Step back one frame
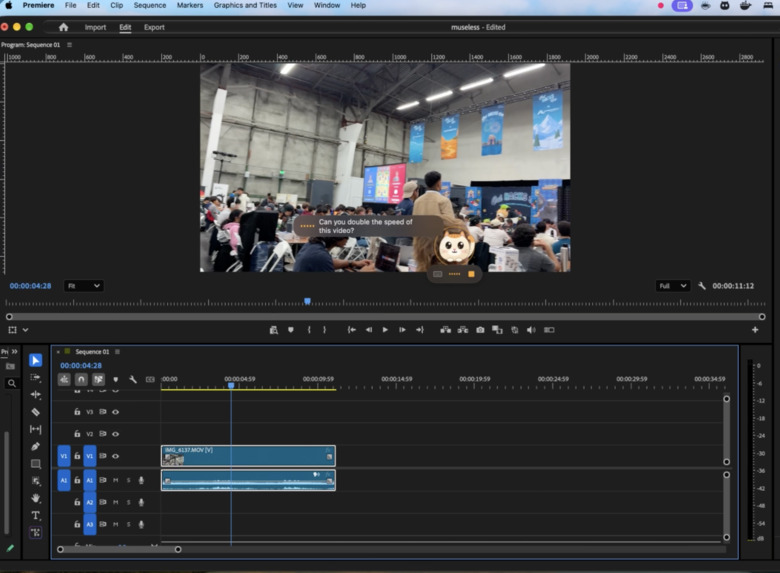Screen dimensions: 780x573 [x=369, y=330]
